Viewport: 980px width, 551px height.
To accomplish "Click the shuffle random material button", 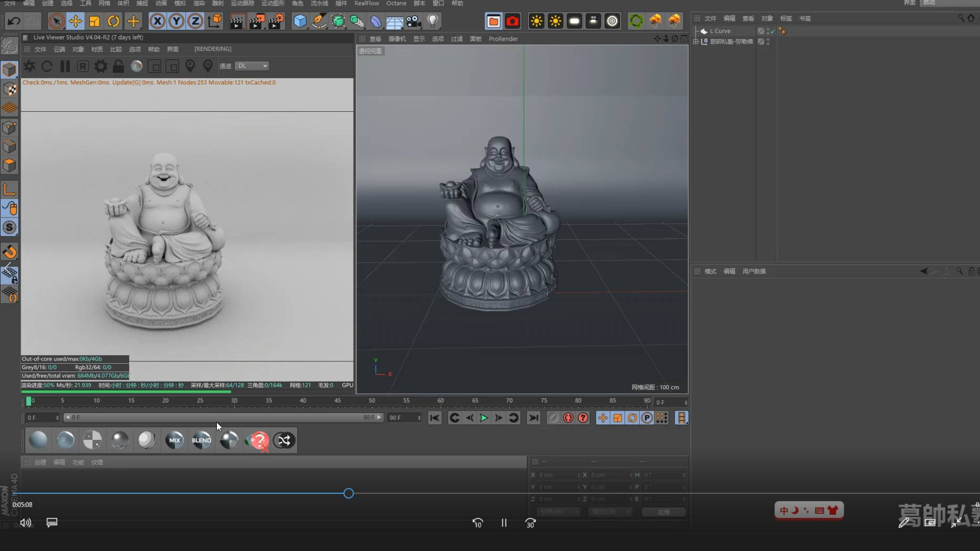I will pos(284,440).
